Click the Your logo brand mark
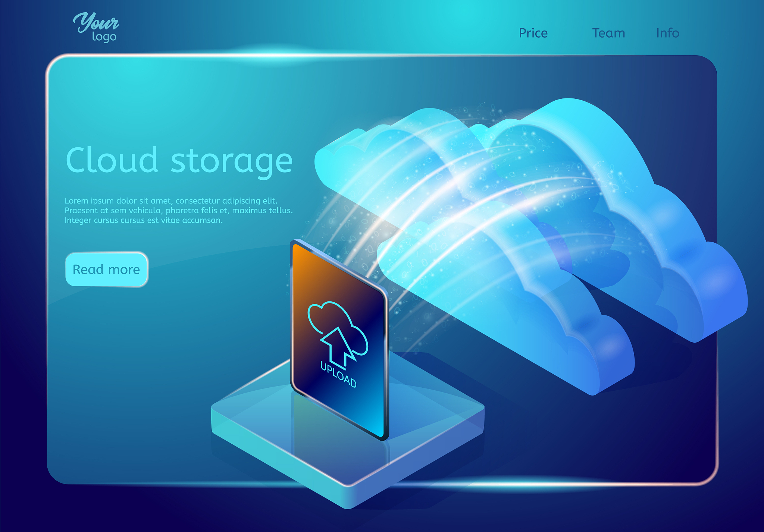The image size is (764, 532). click(96, 27)
